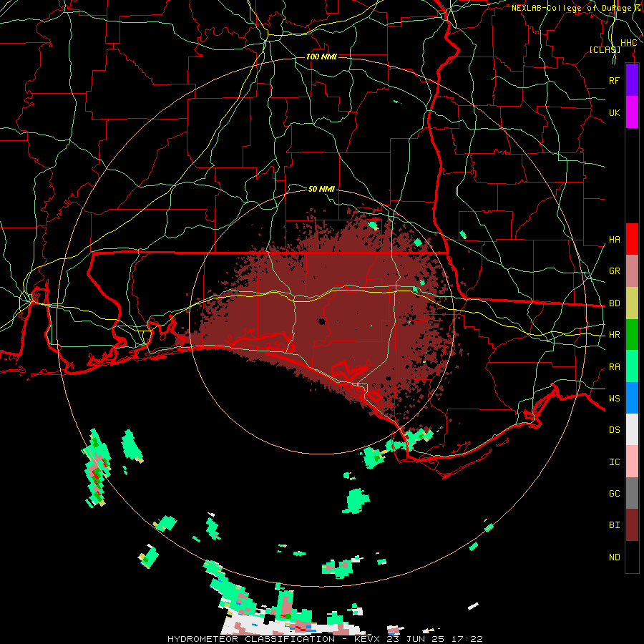Screen dimensions: 644x644
Task: Click the HYDROMETEOR CLASSIFICATION title text
Action: pos(251,639)
